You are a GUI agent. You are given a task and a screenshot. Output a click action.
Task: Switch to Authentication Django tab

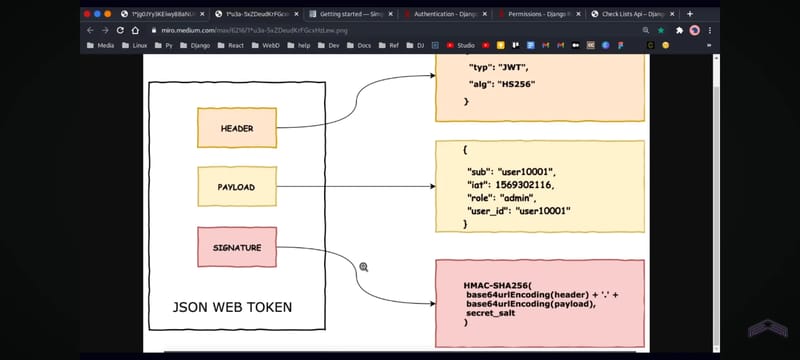[x=444, y=14]
